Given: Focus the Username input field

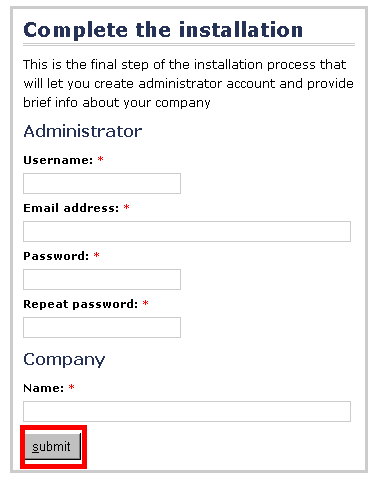Looking at the screenshot, I should [102, 183].
